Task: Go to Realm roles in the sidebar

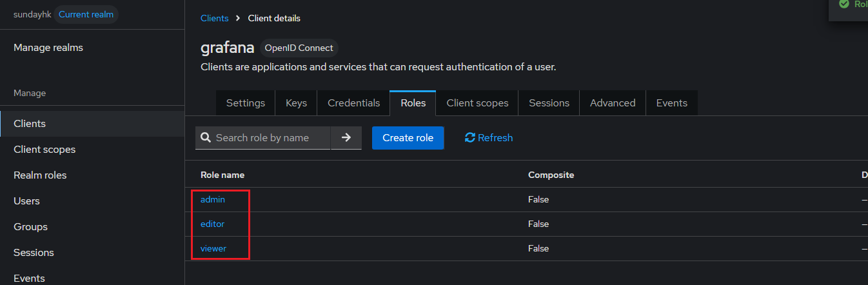Action: tap(92, 175)
